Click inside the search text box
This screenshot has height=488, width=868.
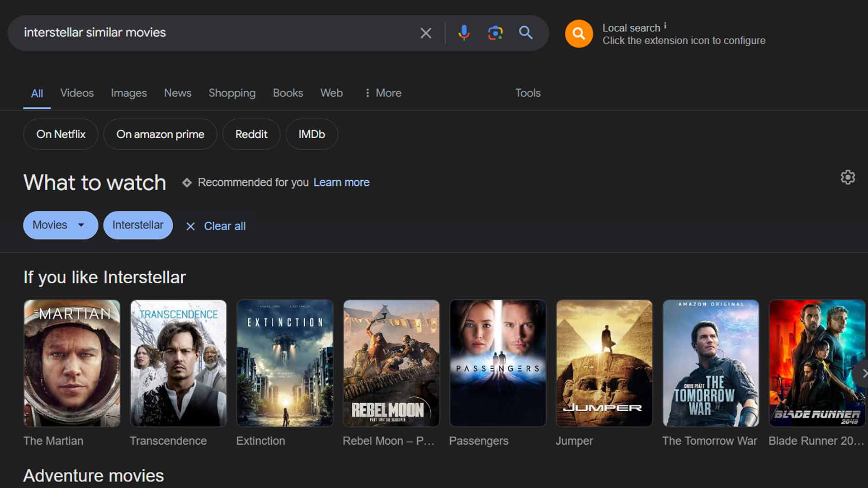pos(217,33)
